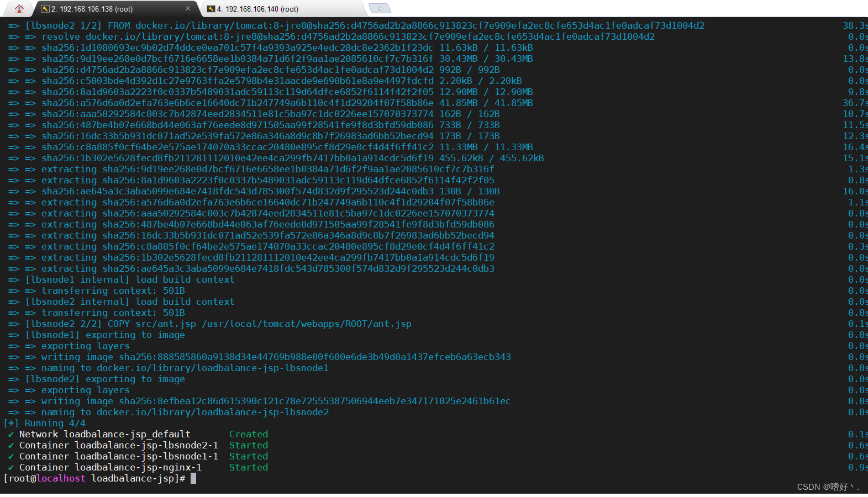The image size is (868, 497).
Task: Click the sha256:c8a885f0cf64 line showing 11.33MB
Action: point(271,147)
